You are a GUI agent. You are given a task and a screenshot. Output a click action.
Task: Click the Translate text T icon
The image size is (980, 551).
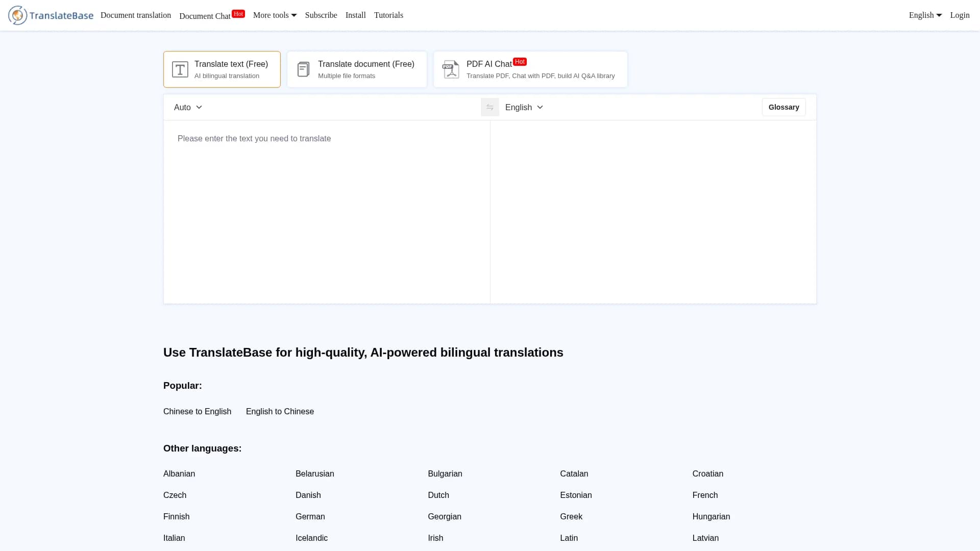point(180,69)
